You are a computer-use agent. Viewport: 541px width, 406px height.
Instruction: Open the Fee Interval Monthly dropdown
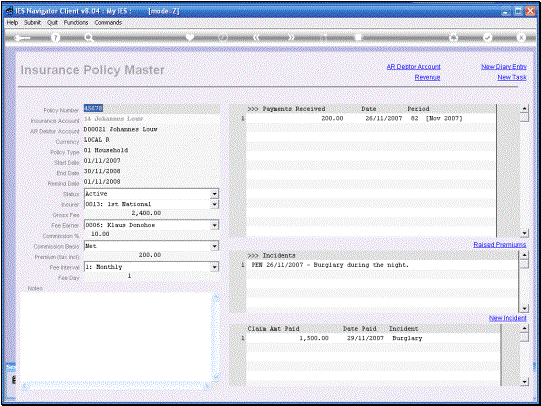coord(215,267)
